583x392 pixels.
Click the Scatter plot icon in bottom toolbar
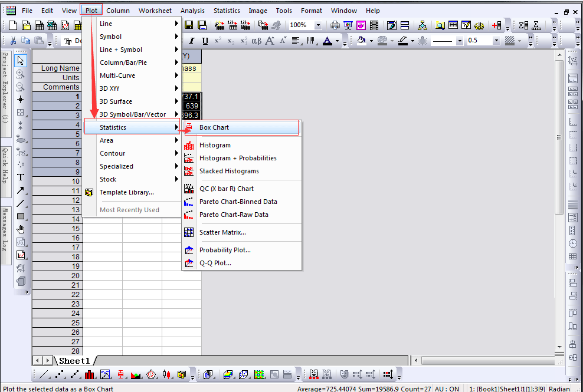(60, 374)
